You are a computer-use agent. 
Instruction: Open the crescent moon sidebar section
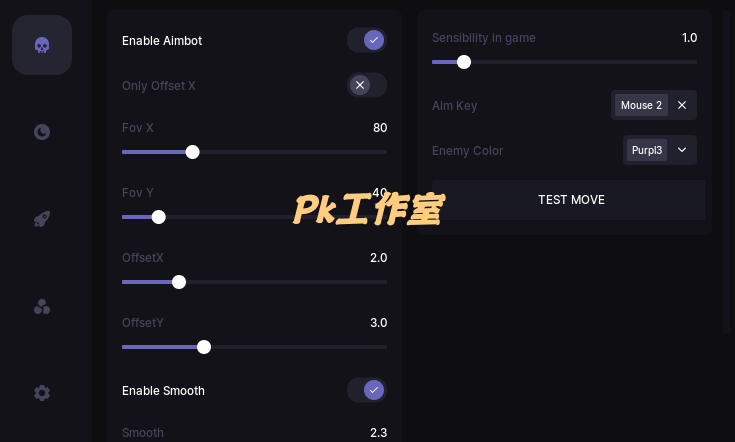click(42, 132)
